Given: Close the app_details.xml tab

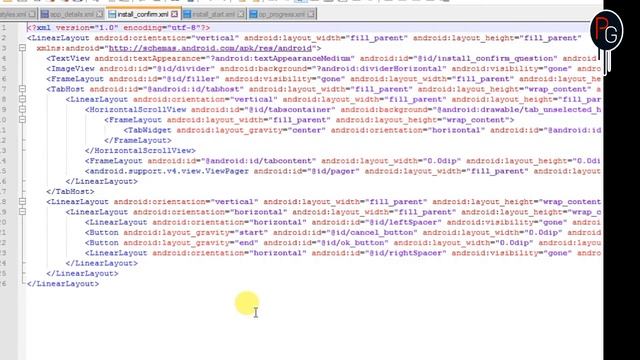Looking at the screenshot, I should click(100, 14).
